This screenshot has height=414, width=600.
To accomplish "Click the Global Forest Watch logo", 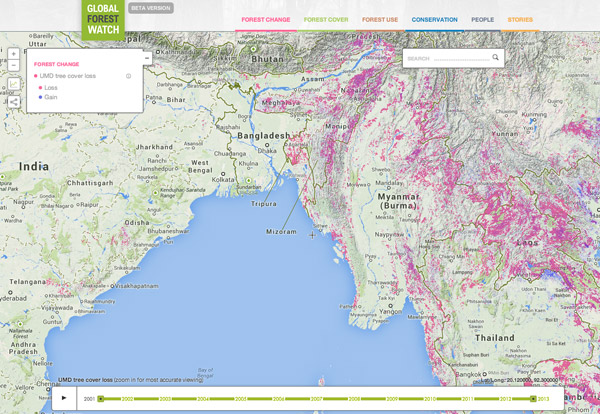I will (x=103, y=20).
